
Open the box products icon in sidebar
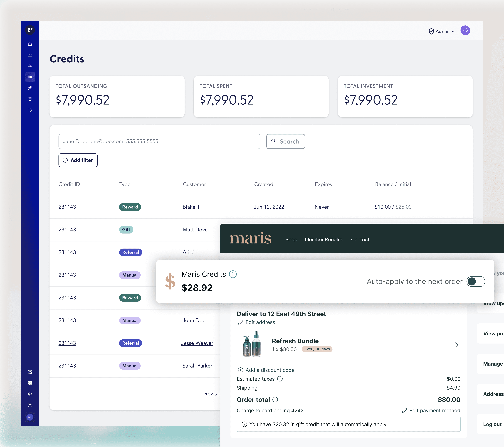(x=30, y=99)
